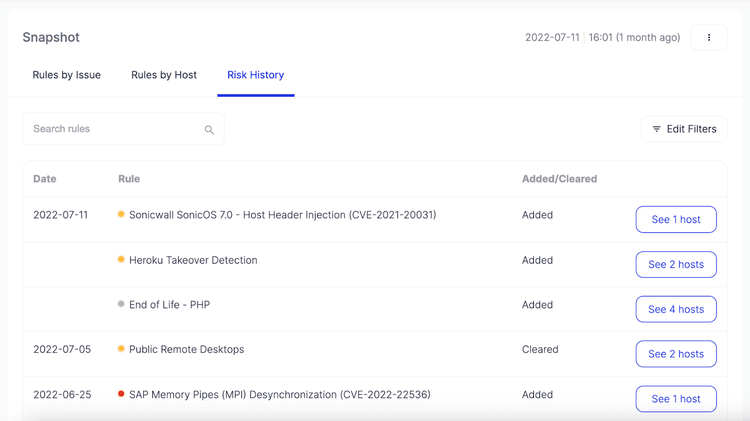Image resolution: width=750 pixels, height=421 pixels.
Task: Click the orange dot by Public Remote Desktops
Action: pos(121,350)
